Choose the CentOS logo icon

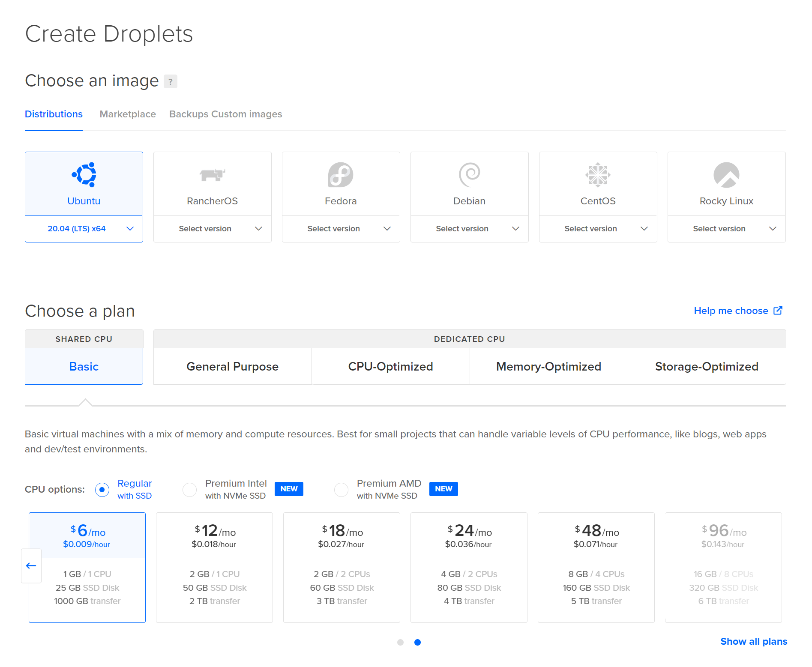click(598, 175)
